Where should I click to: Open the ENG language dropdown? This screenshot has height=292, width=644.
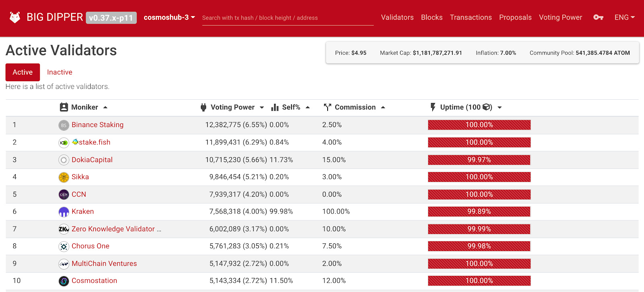pyautogui.click(x=624, y=17)
